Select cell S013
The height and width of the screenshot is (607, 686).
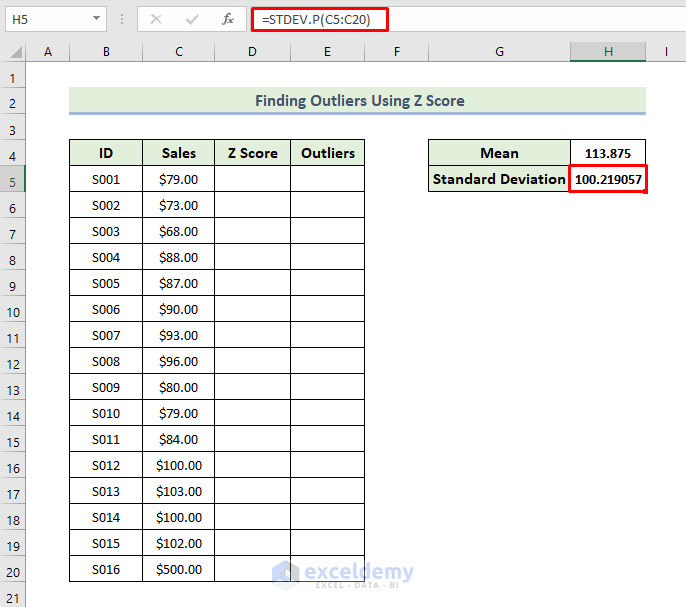pyautogui.click(x=106, y=491)
